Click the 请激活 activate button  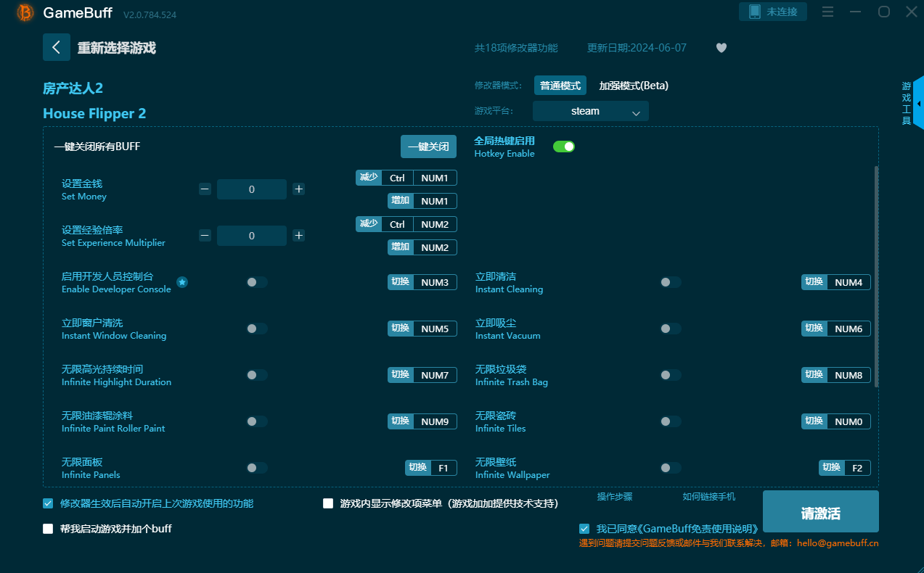coord(821,512)
